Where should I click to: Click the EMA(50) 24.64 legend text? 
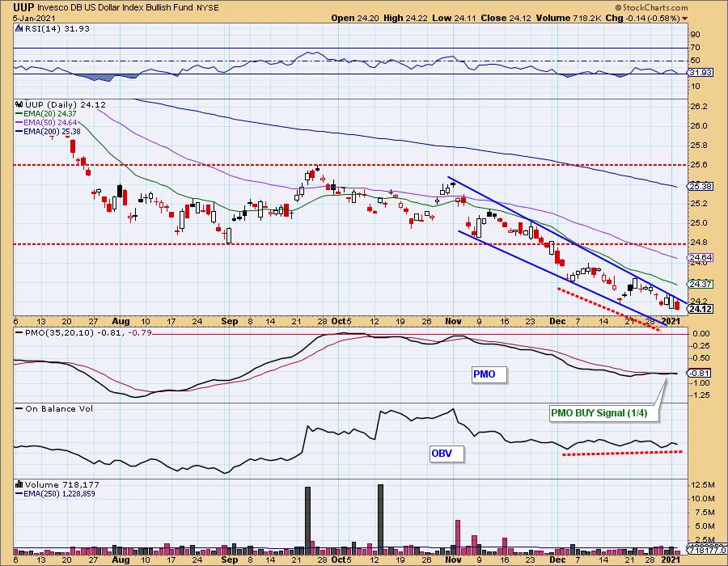[x=50, y=122]
